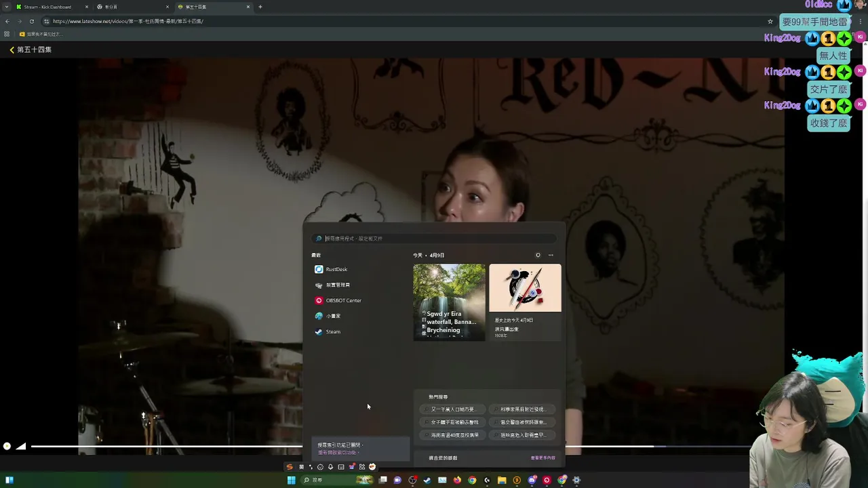Open IME emoji smiley button
The image size is (868, 488).
pyautogui.click(x=320, y=466)
